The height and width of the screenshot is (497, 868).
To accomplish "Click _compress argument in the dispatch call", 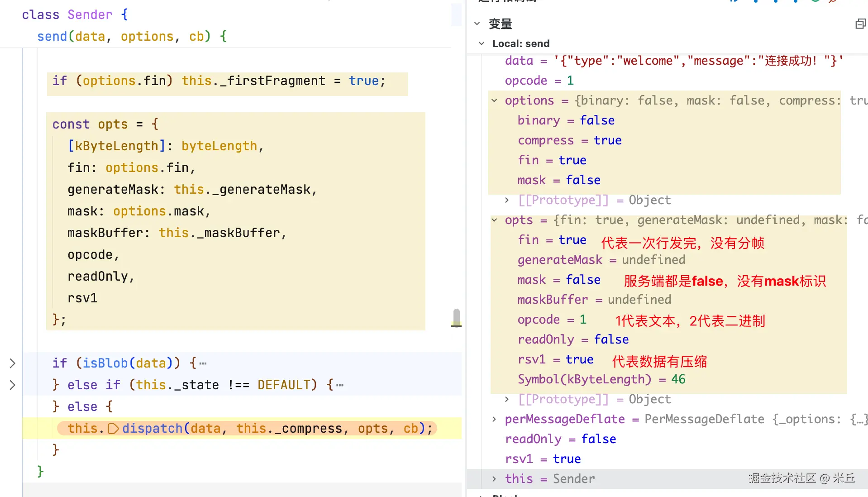I will click(308, 429).
